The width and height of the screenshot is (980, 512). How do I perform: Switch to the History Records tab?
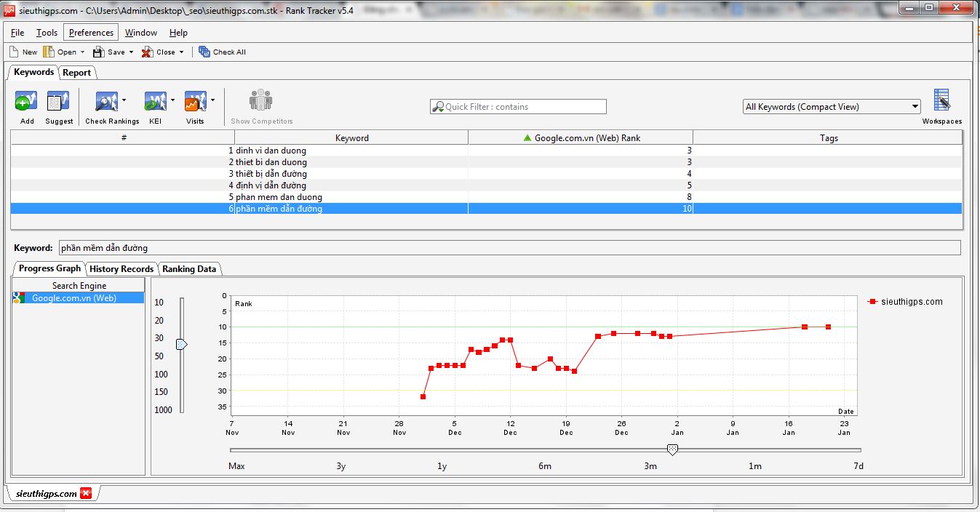[x=121, y=269]
